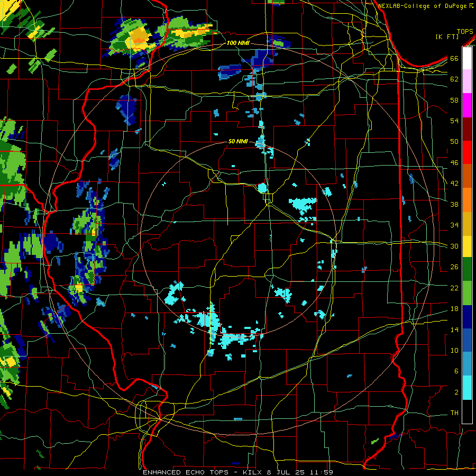Click the 46 value in the legend
Image resolution: width=476 pixels, height=476 pixels.
pos(454,162)
